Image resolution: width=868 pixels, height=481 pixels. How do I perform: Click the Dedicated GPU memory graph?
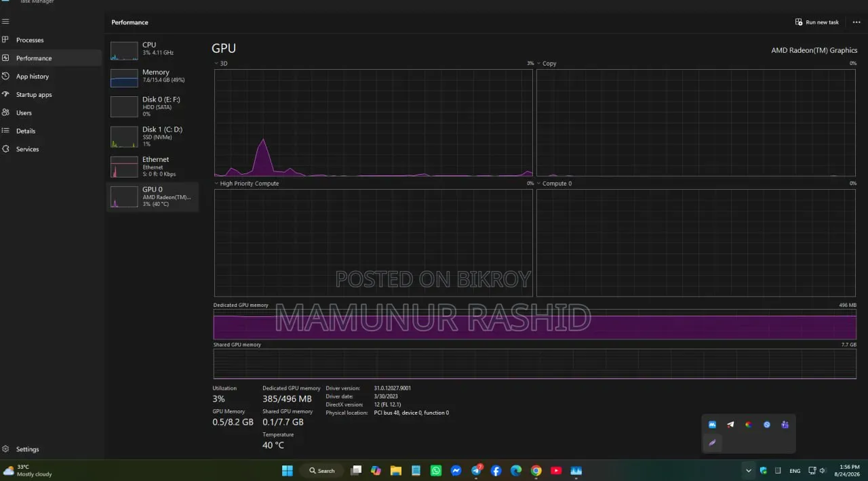tap(534, 325)
